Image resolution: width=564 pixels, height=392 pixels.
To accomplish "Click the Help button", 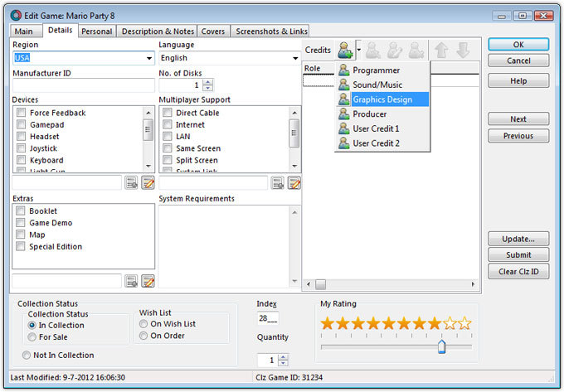I will (x=518, y=81).
